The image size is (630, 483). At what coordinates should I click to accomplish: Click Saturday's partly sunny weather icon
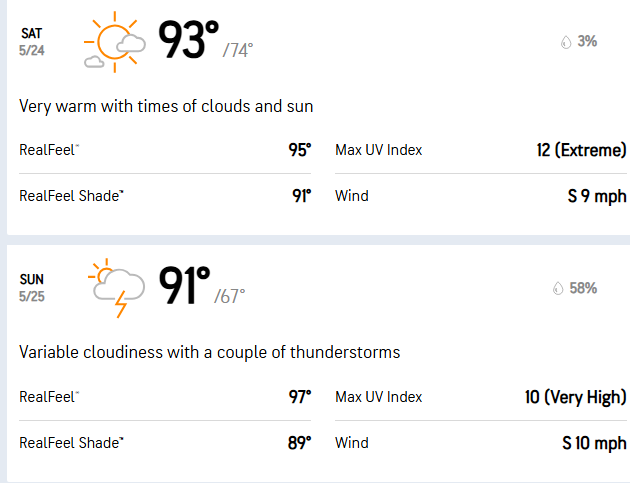click(x=115, y=43)
